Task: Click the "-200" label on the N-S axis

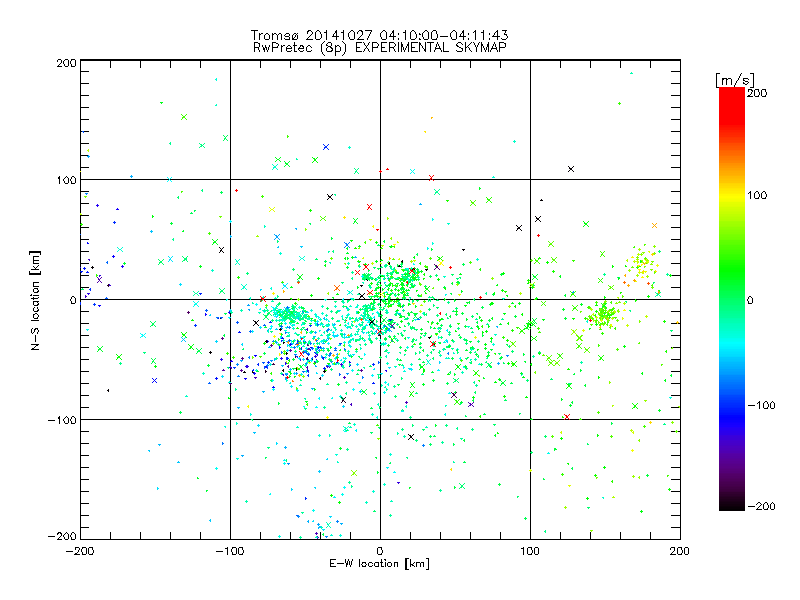Action: point(62,536)
